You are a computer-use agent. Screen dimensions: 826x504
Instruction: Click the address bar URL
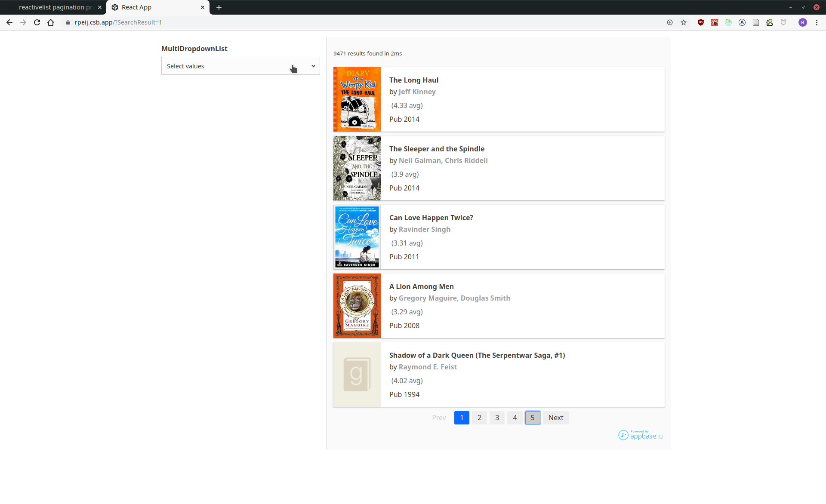pos(118,22)
